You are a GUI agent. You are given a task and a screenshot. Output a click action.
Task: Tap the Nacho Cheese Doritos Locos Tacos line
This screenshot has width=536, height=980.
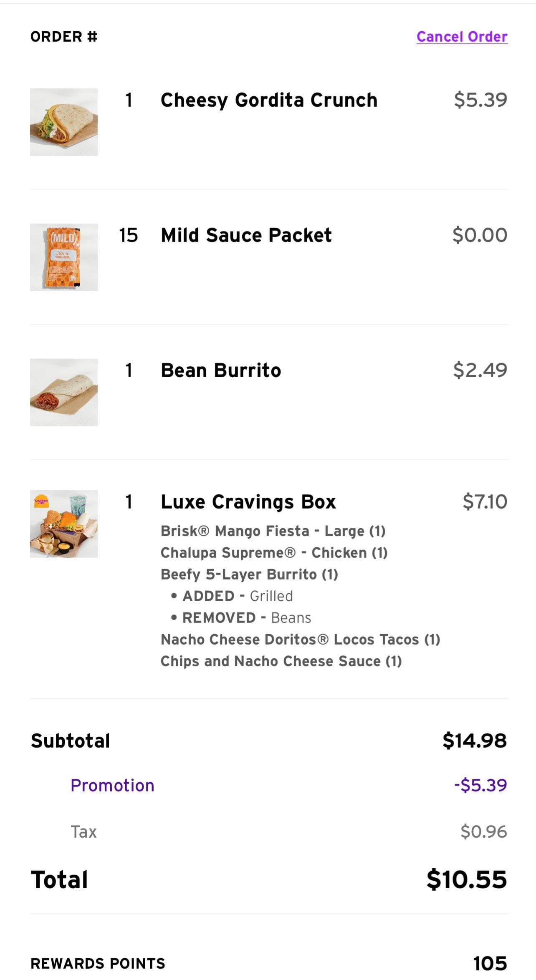[x=300, y=640]
